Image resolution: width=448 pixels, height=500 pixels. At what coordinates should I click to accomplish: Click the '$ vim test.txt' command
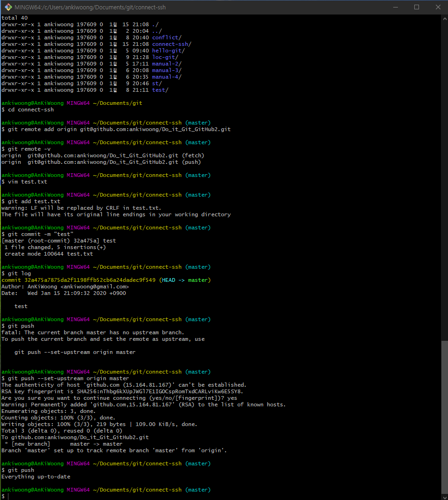tap(24, 182)
